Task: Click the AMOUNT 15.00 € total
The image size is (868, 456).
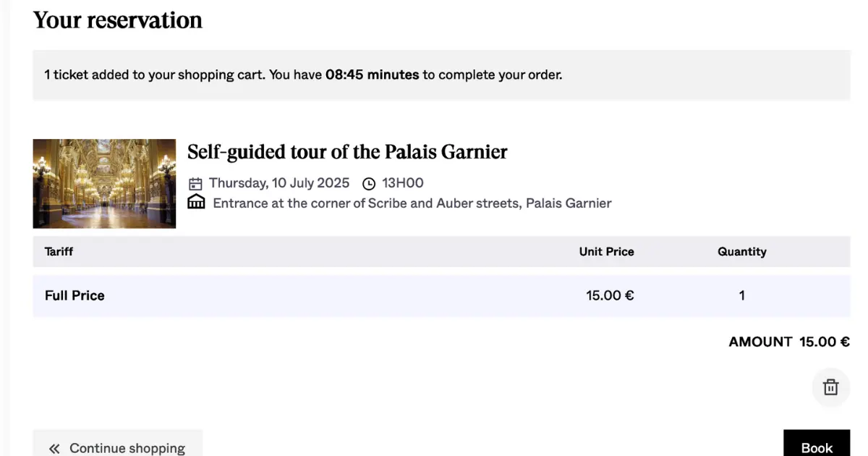Action: point(789,342)
